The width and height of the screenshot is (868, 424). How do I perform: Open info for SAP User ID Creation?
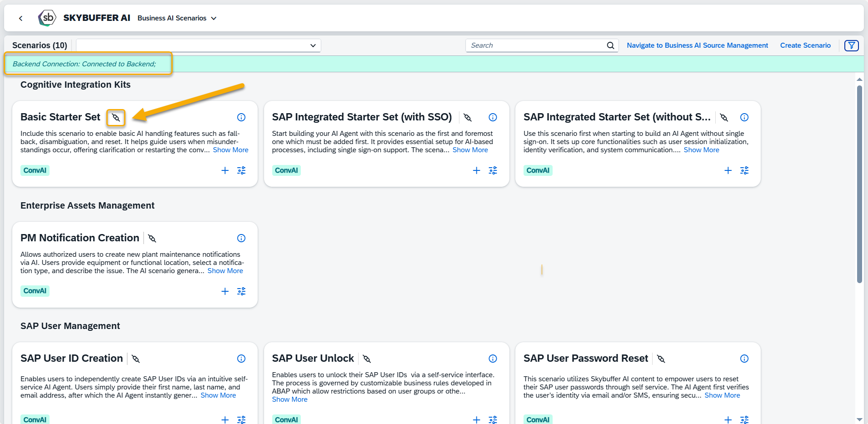pyautogui.click(x=241, y=359)
